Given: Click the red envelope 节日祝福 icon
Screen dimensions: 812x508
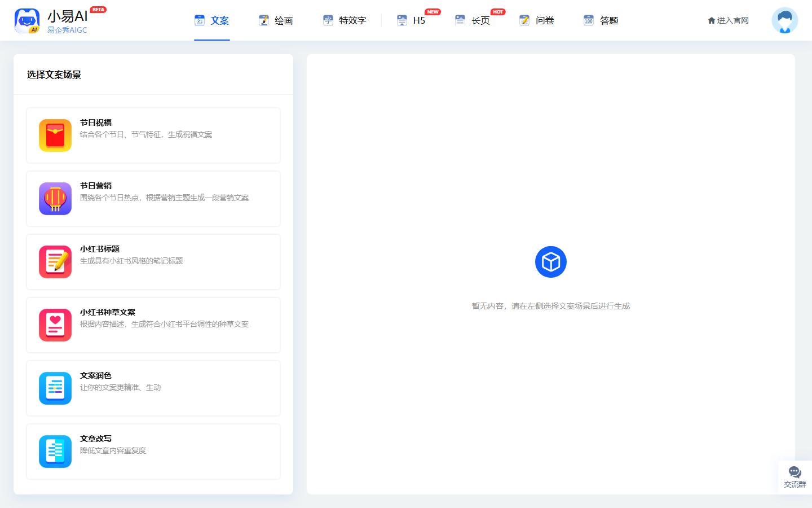Looking at the screenshot, I should (x=55, y=135).
